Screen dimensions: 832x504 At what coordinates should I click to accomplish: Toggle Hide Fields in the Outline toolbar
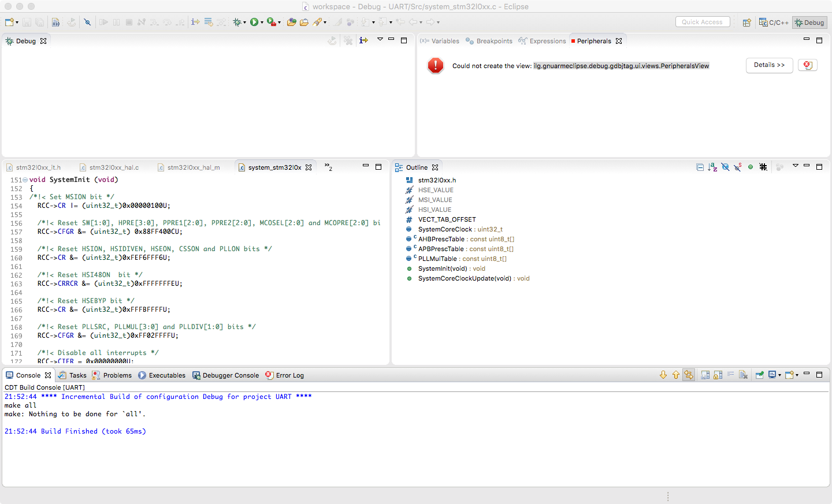(725, 167)
